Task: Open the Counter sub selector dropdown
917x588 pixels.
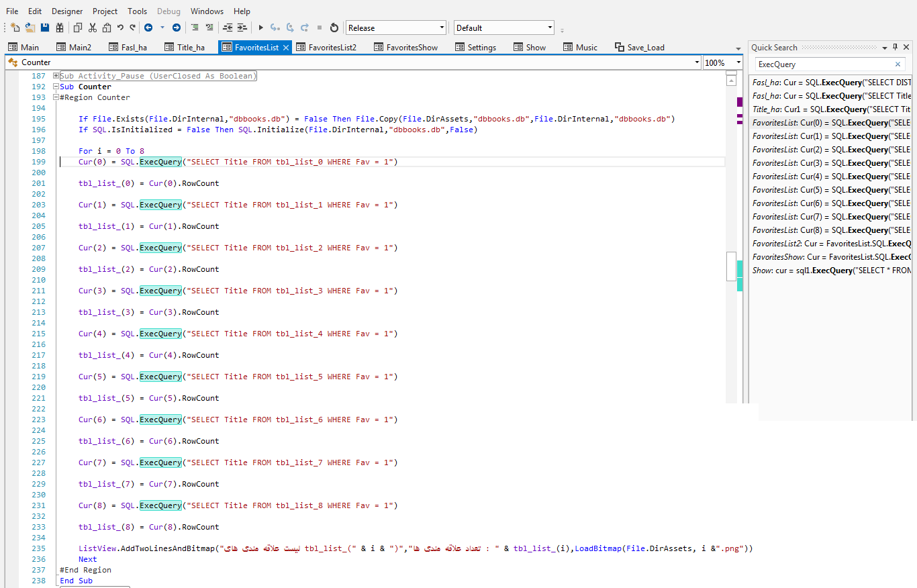Action: 696,62
